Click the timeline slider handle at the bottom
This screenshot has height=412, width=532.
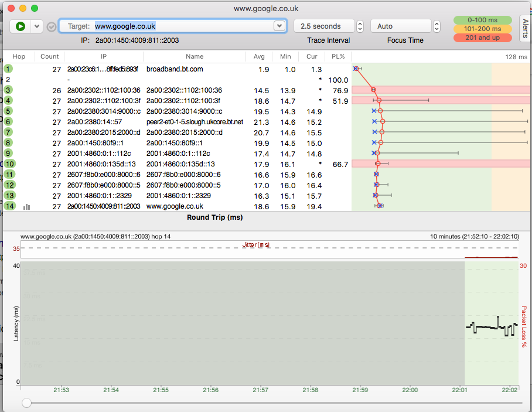(26, 403)
